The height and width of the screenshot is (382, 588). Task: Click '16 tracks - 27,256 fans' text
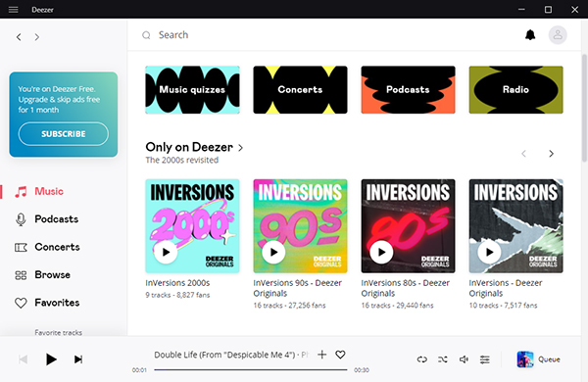click(x=289, y=306)
